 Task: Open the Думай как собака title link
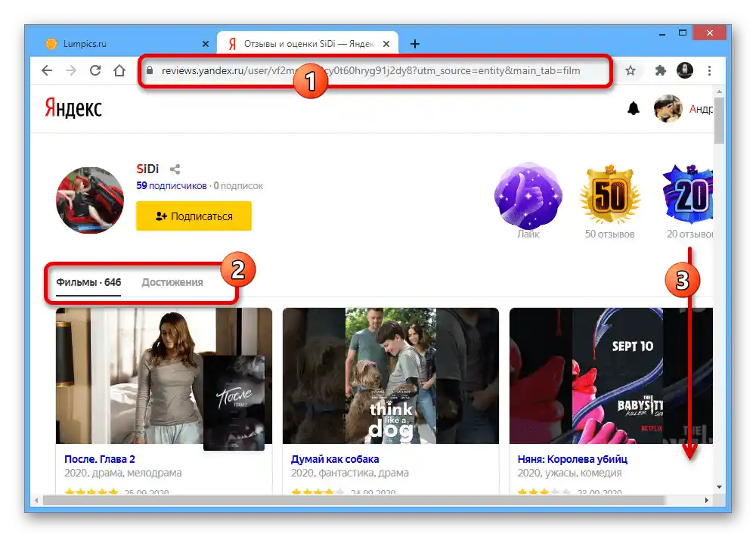coord(335,459)
